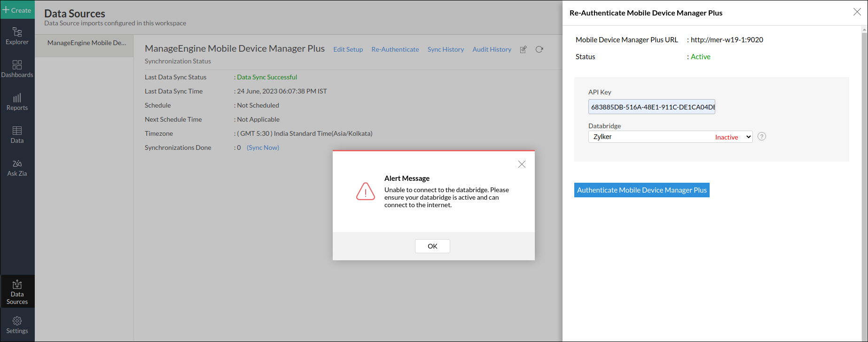
Task: Launch Ask Zia assistant
Action: [x=17, y=168]
